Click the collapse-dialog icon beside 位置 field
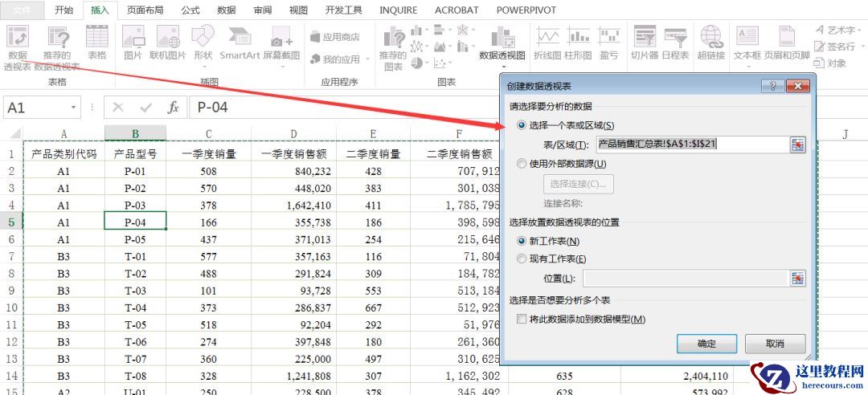868x395 pixels. point(797,279)
